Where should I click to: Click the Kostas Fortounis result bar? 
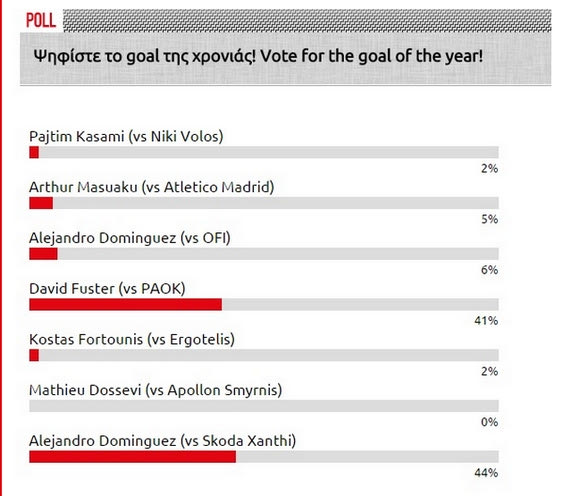[264, 355]
